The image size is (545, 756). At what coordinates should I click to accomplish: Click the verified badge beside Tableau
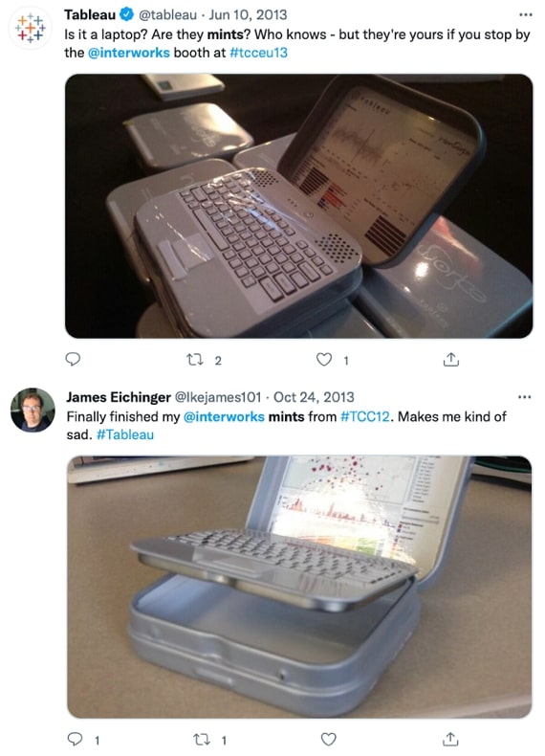click(x=127, y=14)
